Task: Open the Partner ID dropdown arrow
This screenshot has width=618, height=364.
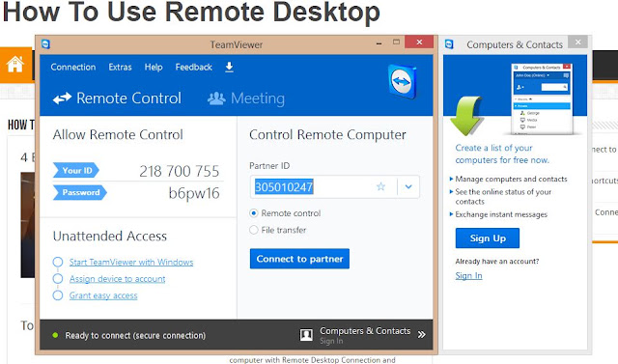Action: click(x=408, y=186)
